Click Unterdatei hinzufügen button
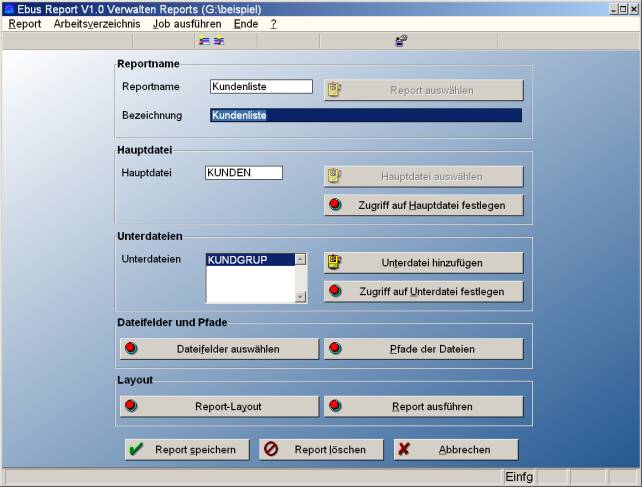Screen dimensions: 642x487 423,263
